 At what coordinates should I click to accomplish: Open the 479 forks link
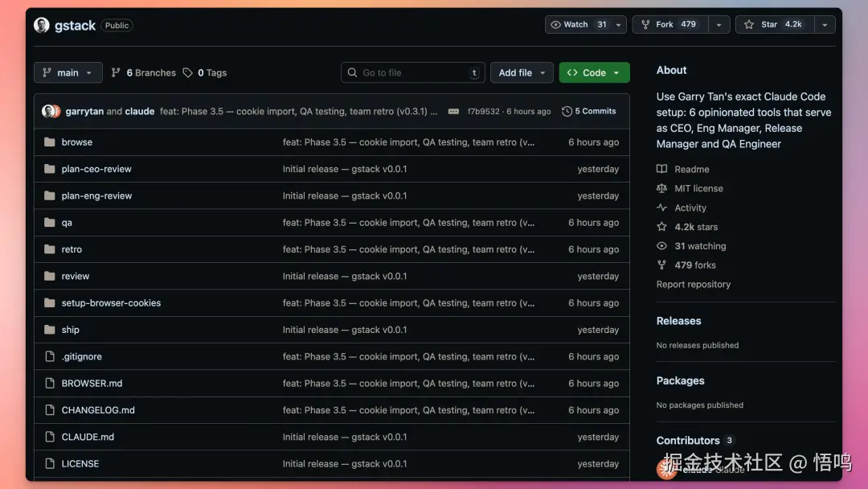coord(694,265)
